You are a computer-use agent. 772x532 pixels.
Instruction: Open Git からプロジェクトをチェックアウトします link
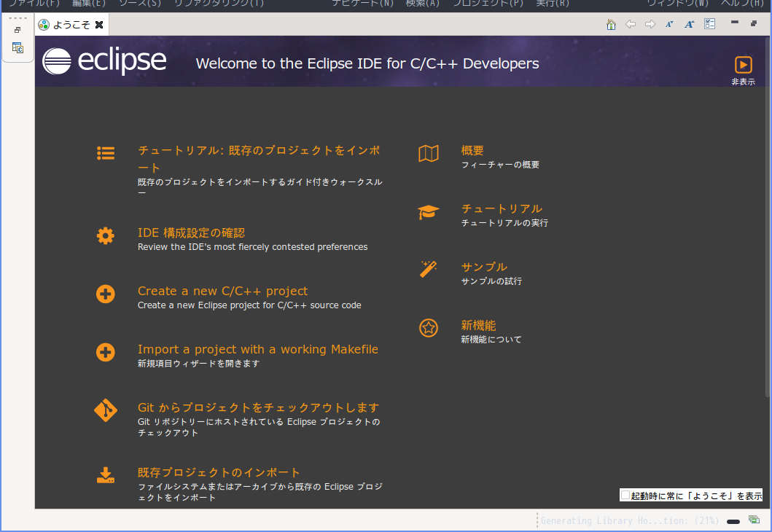pyautogui.click(x=259, y=407)
